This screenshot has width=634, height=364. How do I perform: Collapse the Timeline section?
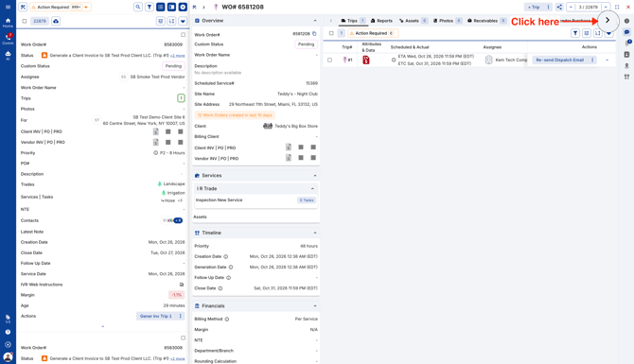pos(315,233)
